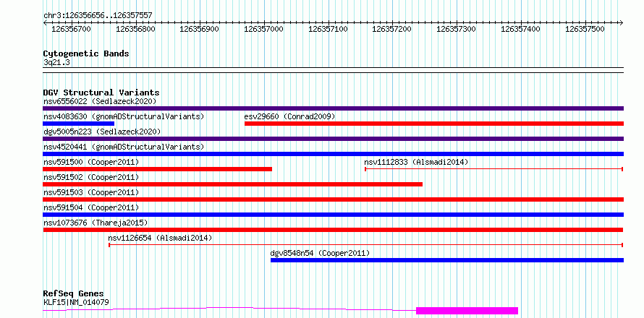The image size is (644, 318).
Task: Click the short blue nsv4083630 bar
Action: click(x=78, y=124)
